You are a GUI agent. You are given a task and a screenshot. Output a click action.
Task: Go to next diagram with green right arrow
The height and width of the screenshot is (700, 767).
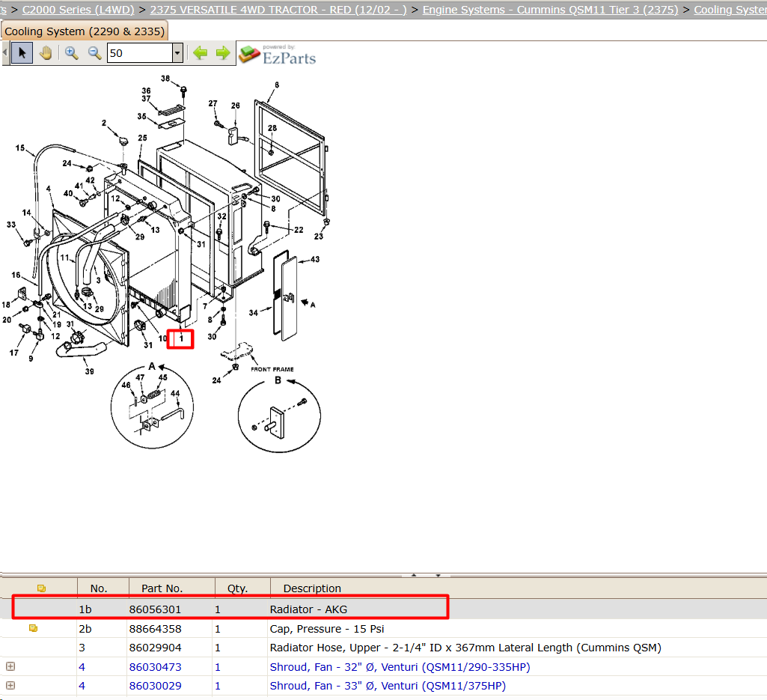[223, 53]
